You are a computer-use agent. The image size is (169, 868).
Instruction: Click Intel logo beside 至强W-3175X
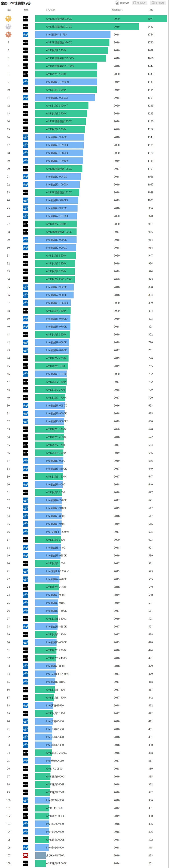(x=25, y=34)
